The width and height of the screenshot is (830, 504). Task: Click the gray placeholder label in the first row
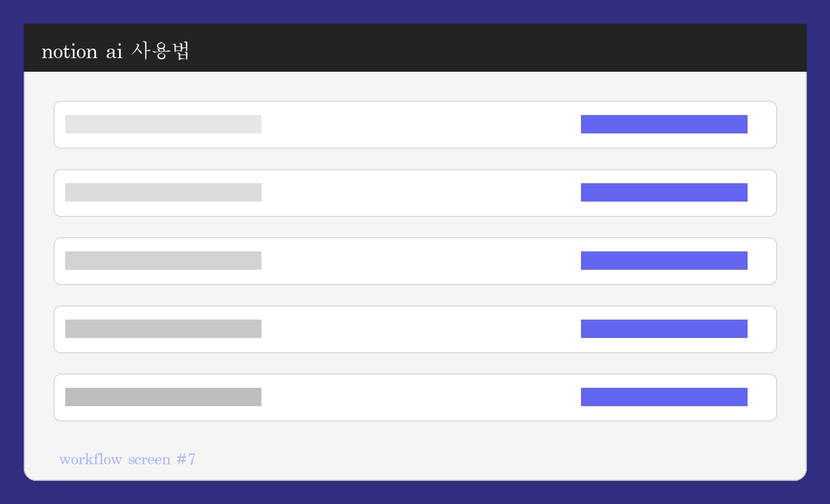pyautogui.click(x=163, y=125)
